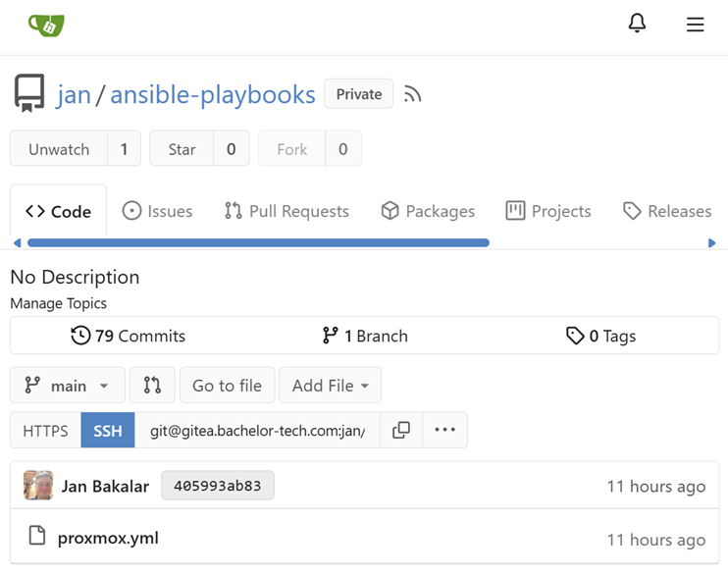Click the RSS feed icon
Viewport: 728px width, 574px height.
(413, 94)
